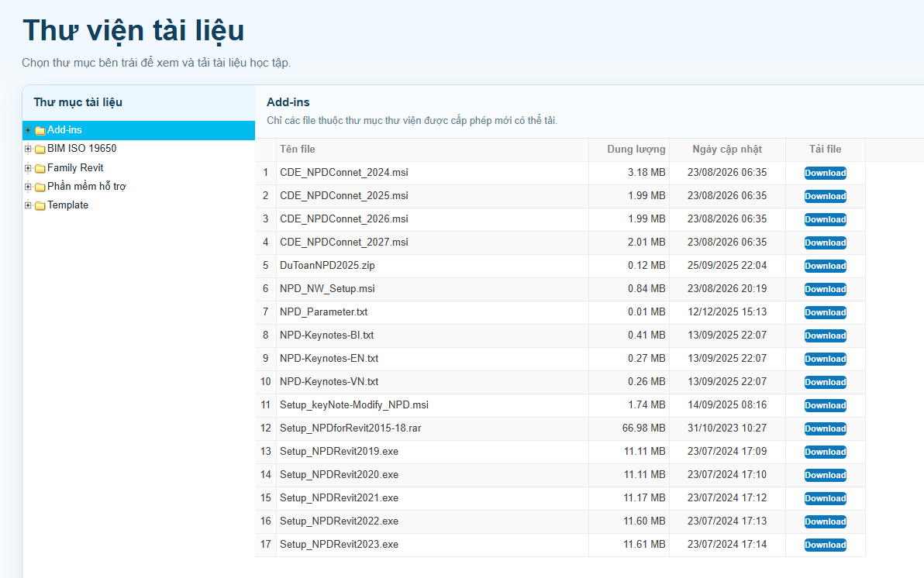Expand the Template tree node
Screen dimensions: 924x578
tap(28, 205)
